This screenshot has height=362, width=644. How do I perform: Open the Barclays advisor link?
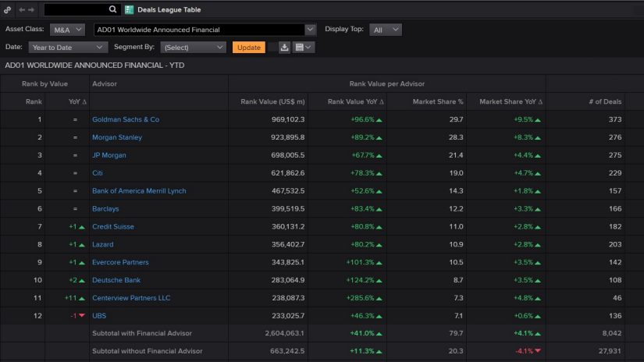[105, 208]
